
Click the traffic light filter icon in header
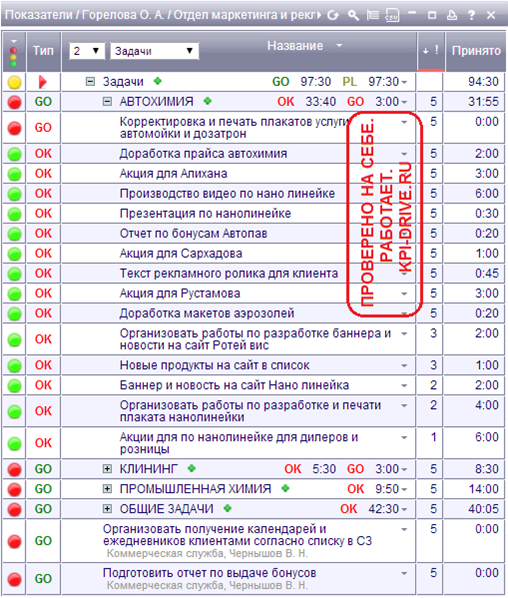[14, 54]
